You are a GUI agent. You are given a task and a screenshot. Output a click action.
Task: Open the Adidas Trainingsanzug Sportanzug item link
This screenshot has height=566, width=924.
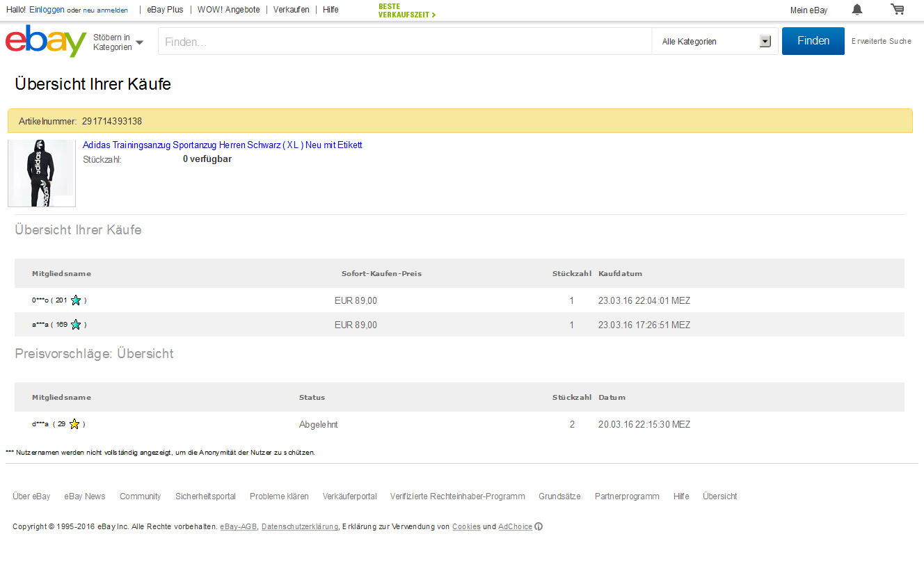point(223,145)
